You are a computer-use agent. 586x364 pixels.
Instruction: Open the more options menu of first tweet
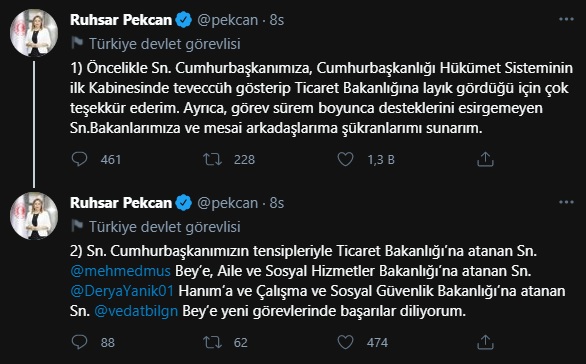pyautogui.click(x=566, y=19)
